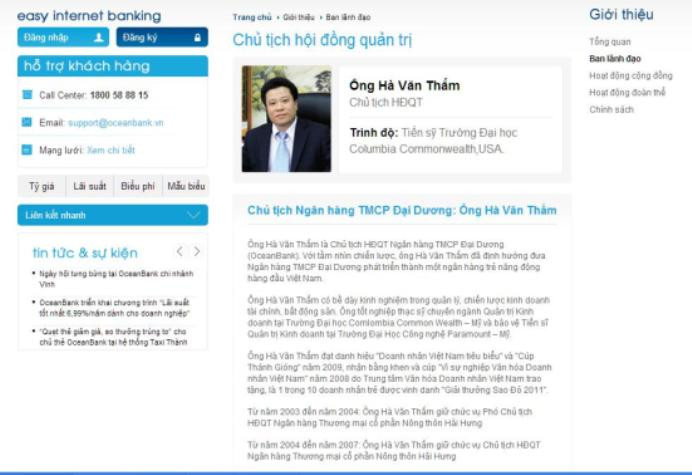Click the lock icon on Đăng ký button
This screenshot has width=692, height=475.
(197, 38)
